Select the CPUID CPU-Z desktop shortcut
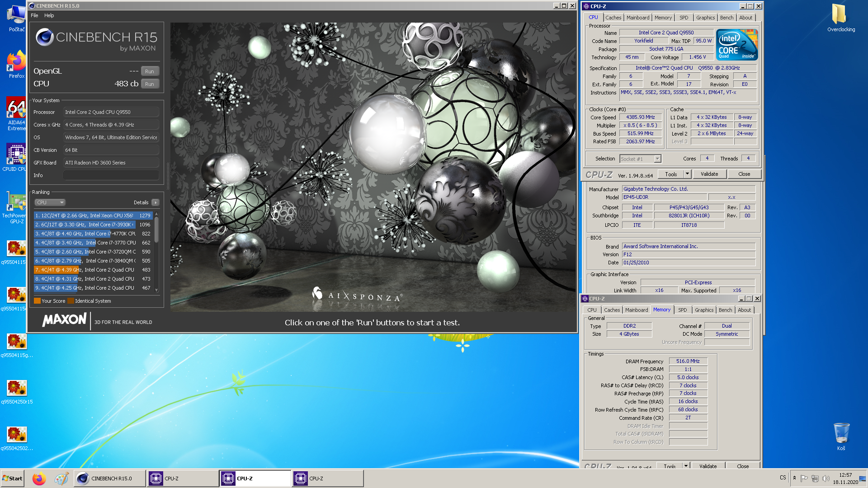The width and height of the screenshot is (868, 488). click(15, 157)
